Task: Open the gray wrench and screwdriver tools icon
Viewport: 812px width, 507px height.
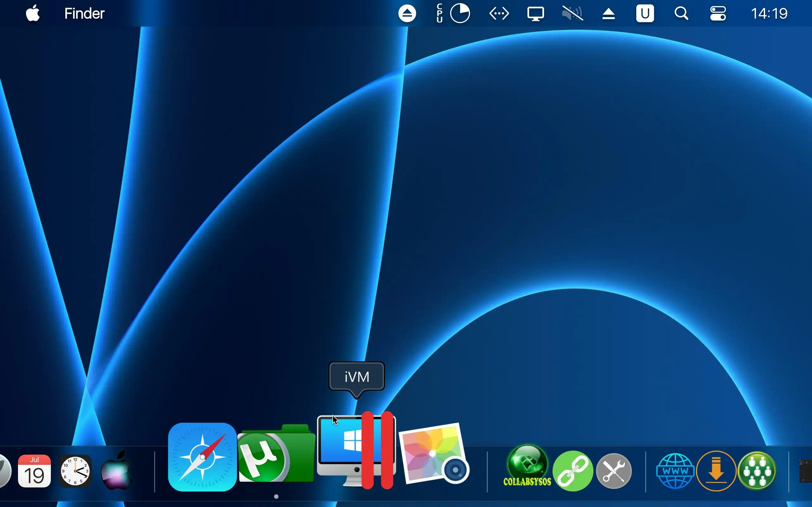Action: click(614, 471)
